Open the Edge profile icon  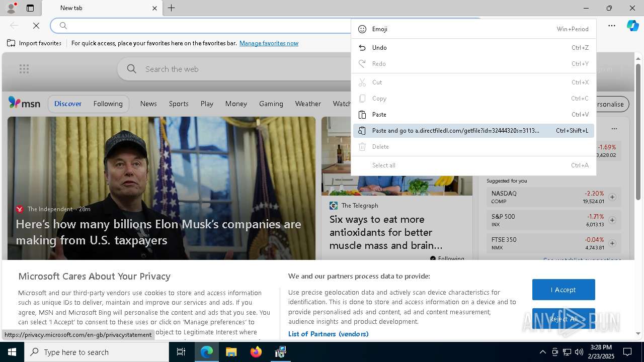tap(11, 8)
